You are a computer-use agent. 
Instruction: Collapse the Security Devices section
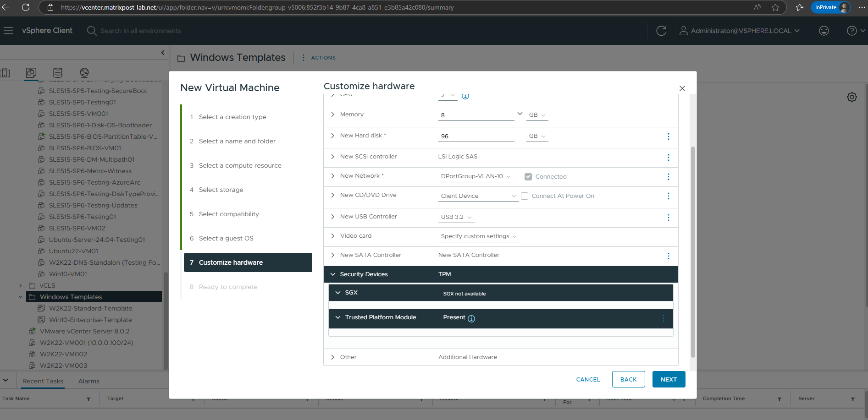coord(333,274)
